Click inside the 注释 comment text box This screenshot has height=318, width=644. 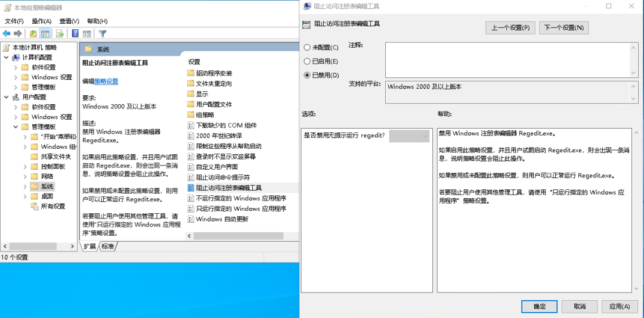[507, 60]
